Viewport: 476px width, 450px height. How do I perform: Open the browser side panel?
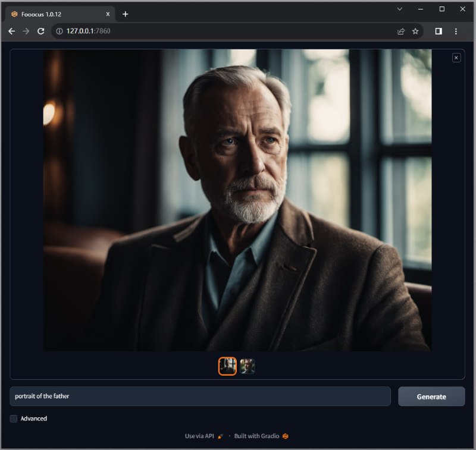pyautogui.click(x=439, y=32)
